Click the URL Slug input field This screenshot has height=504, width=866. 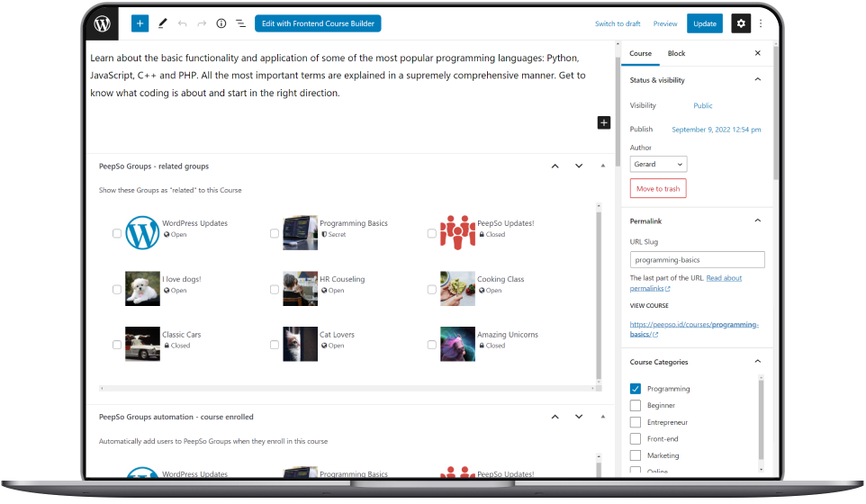click(x=698, y=259)
